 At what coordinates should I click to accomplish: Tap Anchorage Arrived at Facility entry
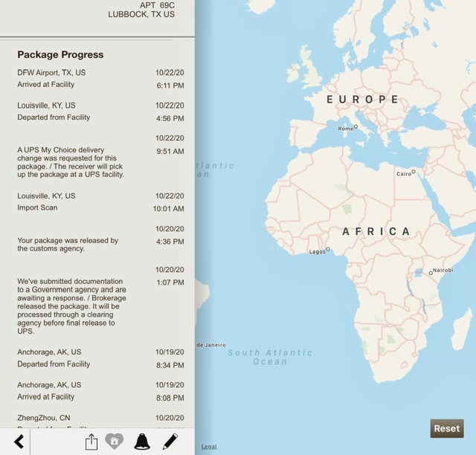pos(100,391)
